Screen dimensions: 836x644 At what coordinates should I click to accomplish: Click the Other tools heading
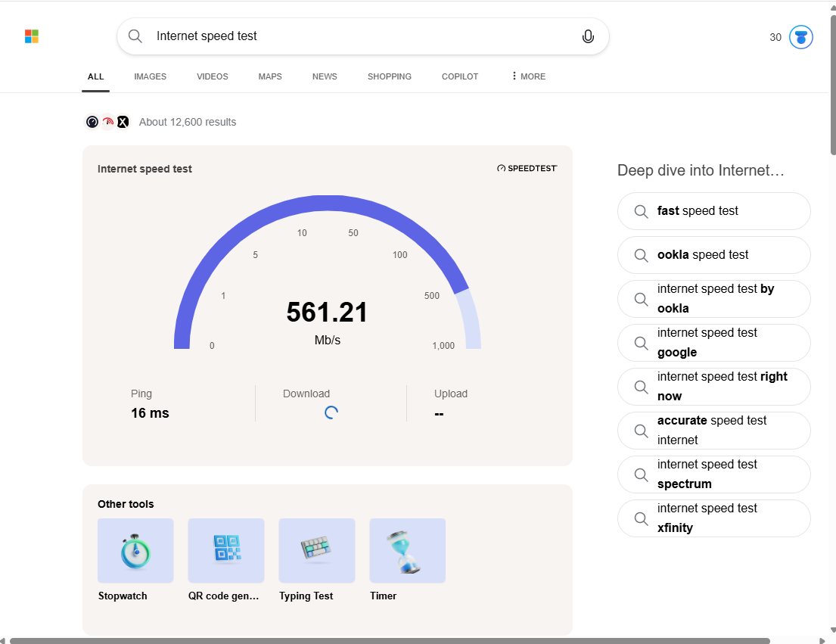click(x=126, y=504)
